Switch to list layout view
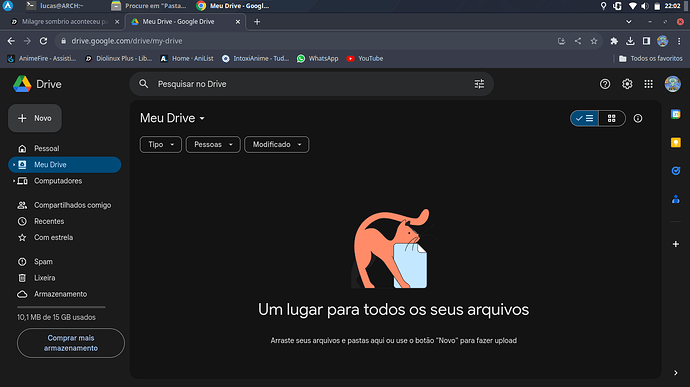The height and width of the screenshot is (387, 690). [x=584, y=118]
